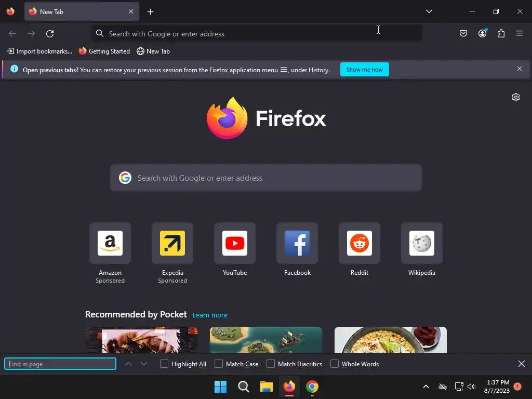Go forward with the forward arrow
The width and height of the screenshot is (532, 399).
[31, 34]
